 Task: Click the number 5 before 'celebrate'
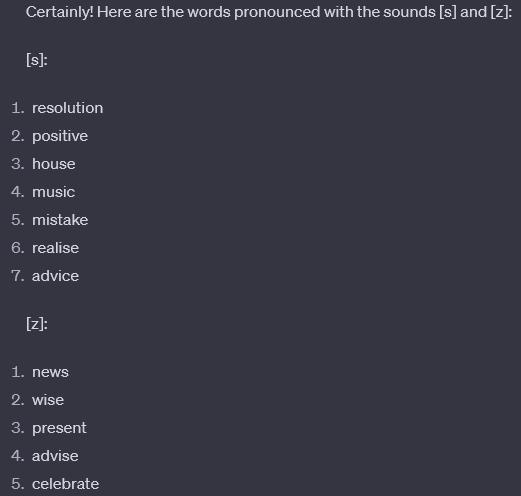coord(17,484)
